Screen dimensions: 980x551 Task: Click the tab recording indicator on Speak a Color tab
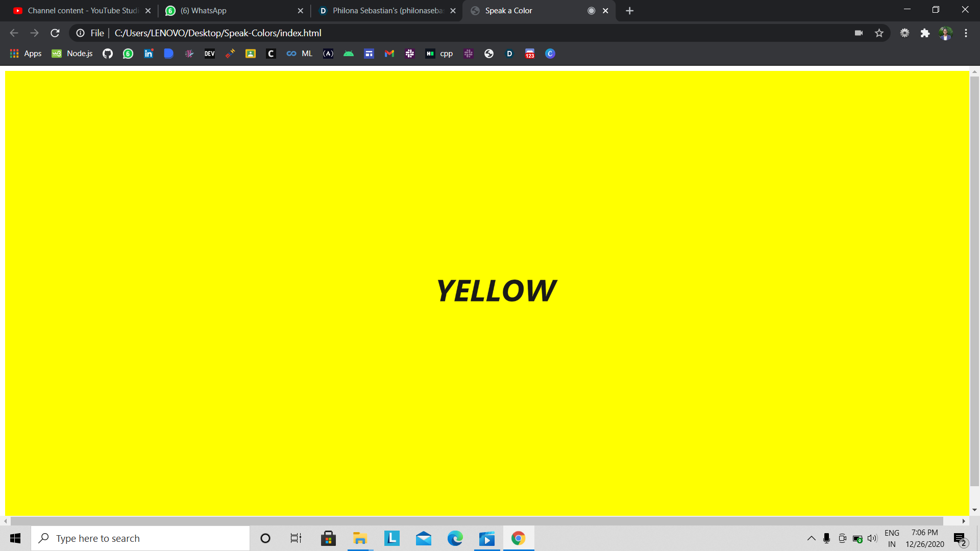pyautogui.click(x=591, y=11)
